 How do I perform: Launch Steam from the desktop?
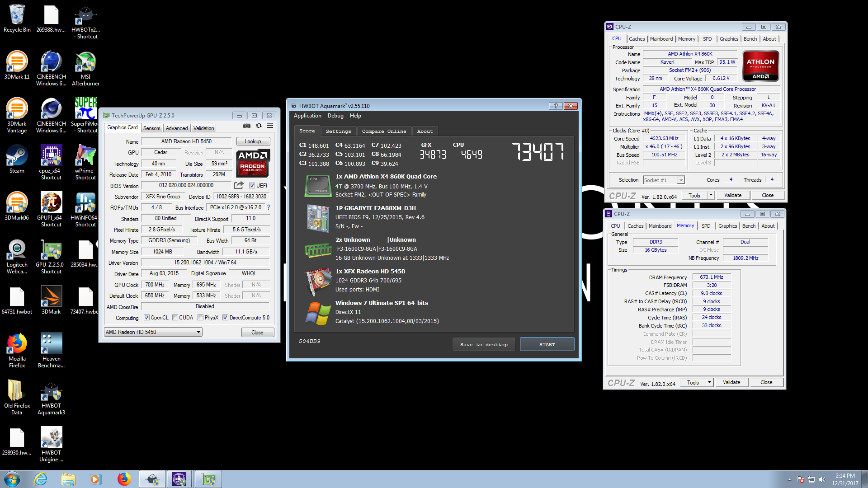click(x=17, y=160)
